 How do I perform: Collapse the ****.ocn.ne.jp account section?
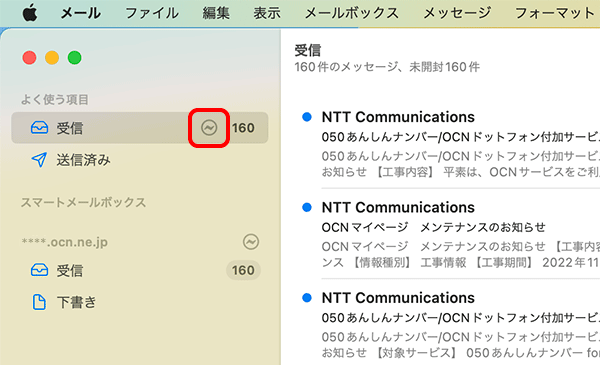point(65,242)
